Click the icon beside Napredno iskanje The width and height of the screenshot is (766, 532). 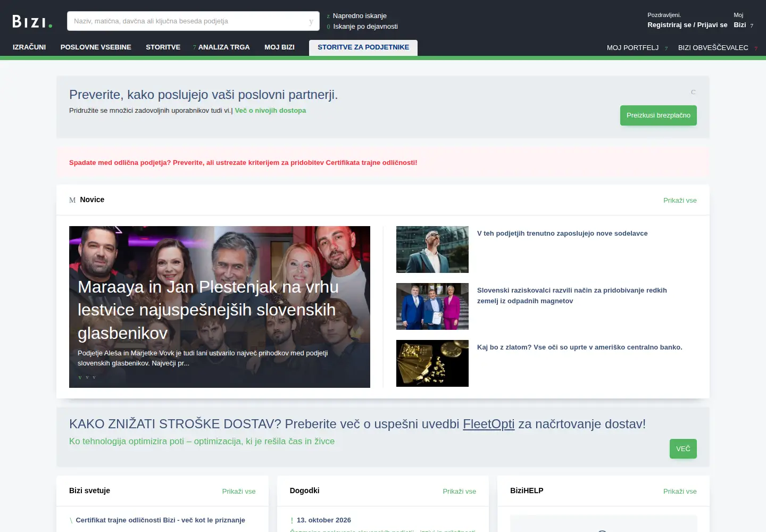(328, 16)
